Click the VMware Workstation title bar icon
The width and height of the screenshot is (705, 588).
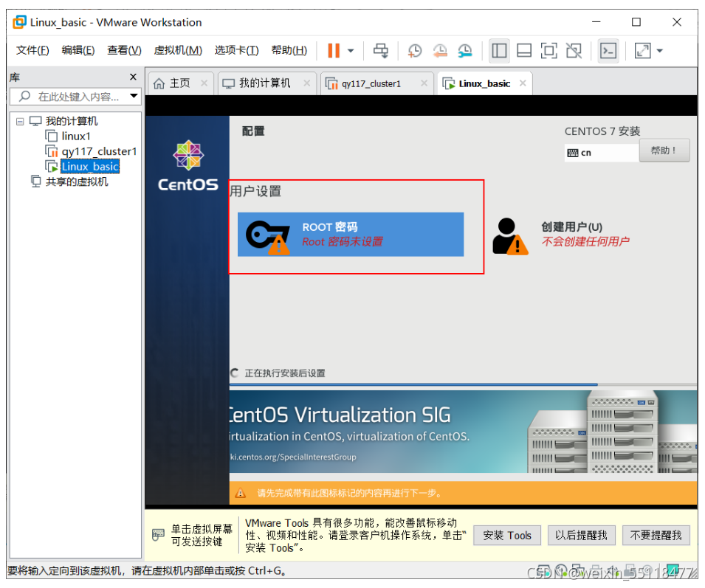point(19,22)
